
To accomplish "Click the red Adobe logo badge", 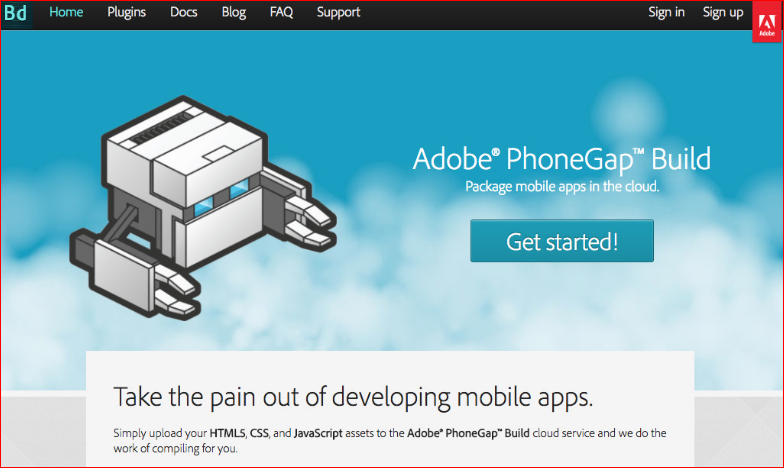I will (x=766, y=22).
